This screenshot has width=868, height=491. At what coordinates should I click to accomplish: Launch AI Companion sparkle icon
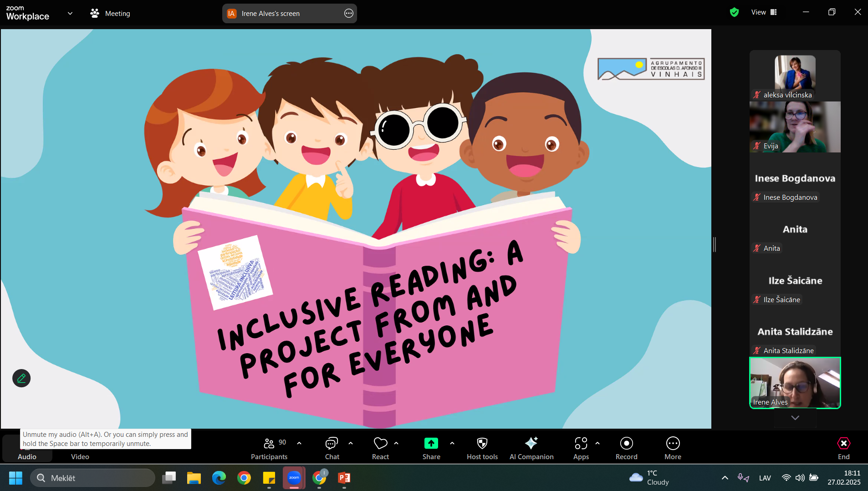point(531,443)
